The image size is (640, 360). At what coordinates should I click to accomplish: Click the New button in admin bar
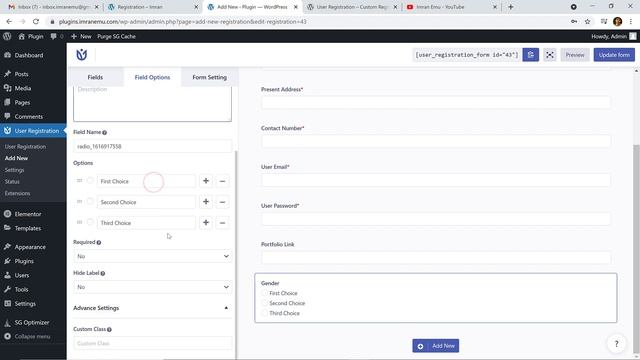pos(81,36)
